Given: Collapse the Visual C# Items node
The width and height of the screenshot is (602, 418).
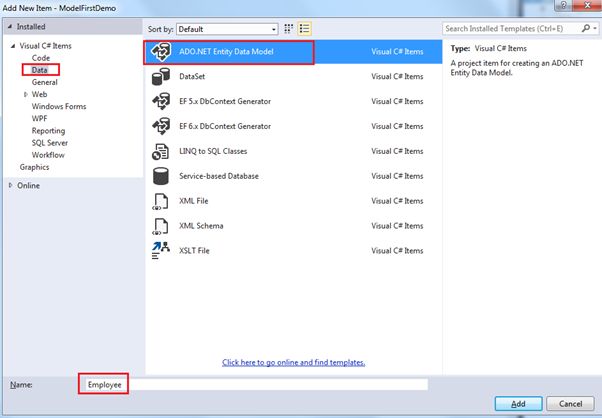Looking at the screenshot, I should (13, 46).
